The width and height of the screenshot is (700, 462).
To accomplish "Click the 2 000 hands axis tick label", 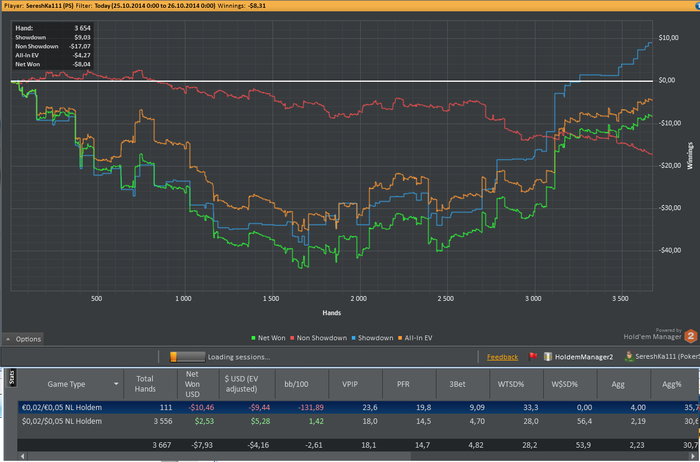I will (358, 298).
